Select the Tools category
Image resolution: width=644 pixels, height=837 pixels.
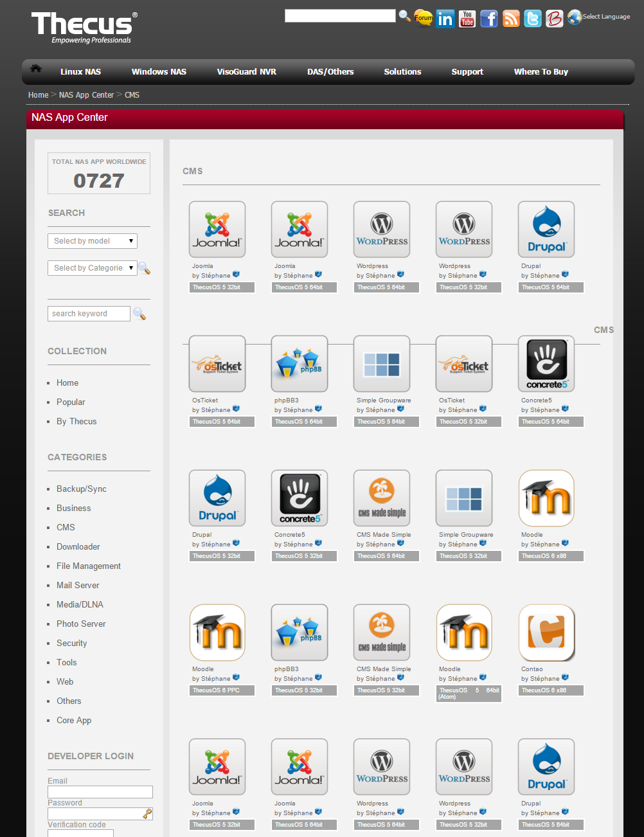(66, 663)
